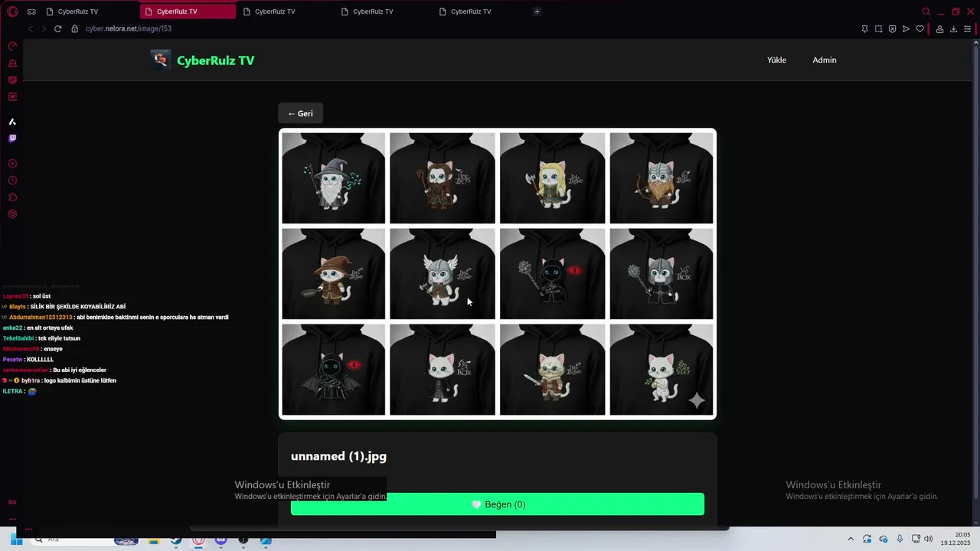Open the microphone tray icon
Image resolution: width=980 pixels, height=551 pixels.
pos(900,540)
